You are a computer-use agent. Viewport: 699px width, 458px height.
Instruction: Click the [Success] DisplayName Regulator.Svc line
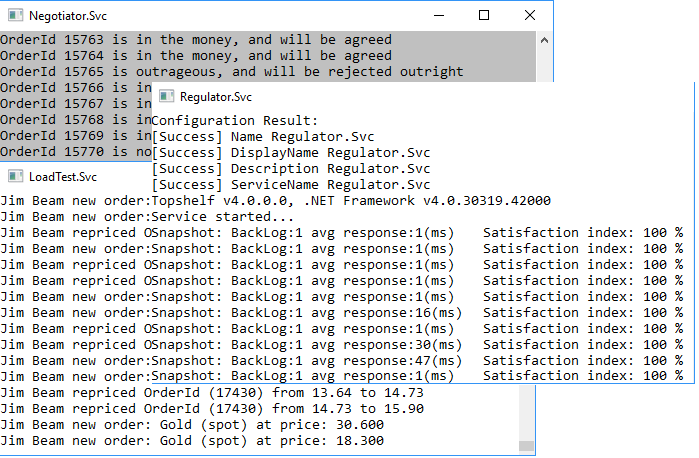290,152
